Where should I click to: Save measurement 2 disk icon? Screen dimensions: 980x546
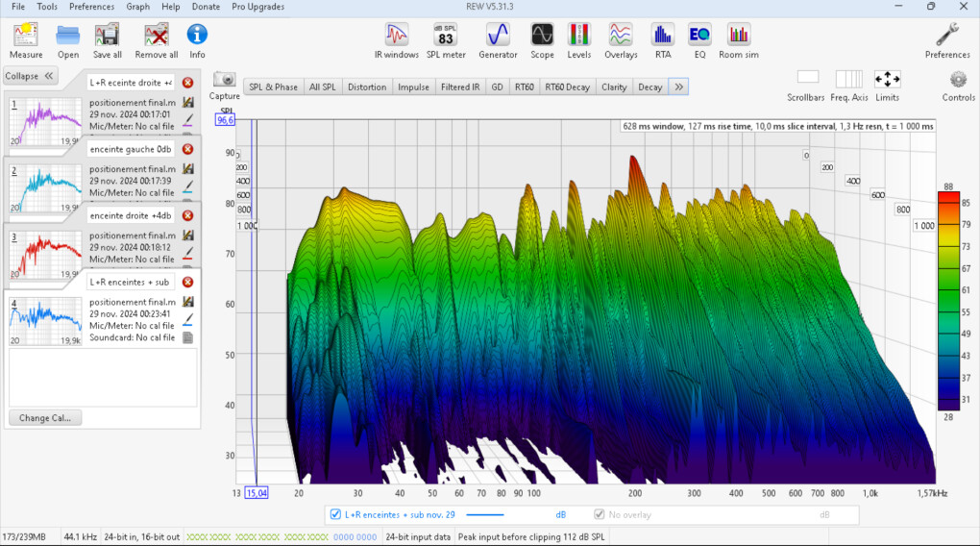[x=187, y=168]
